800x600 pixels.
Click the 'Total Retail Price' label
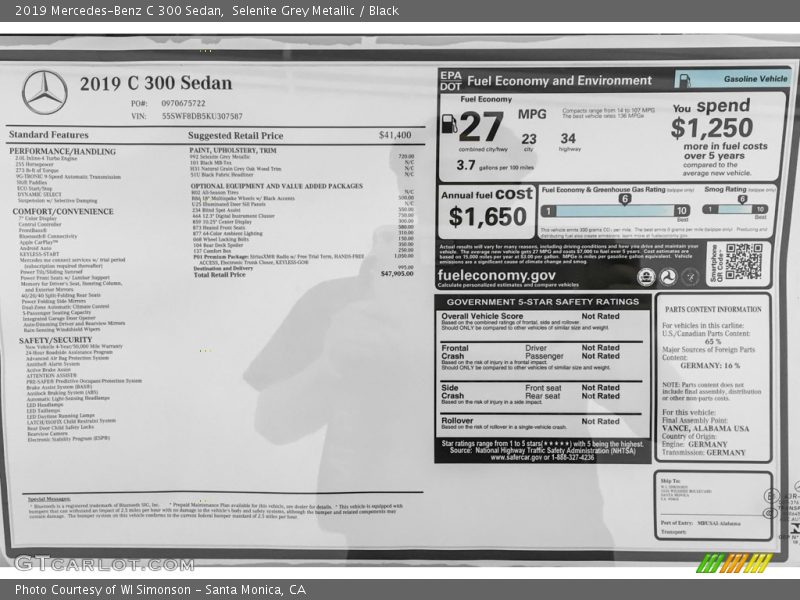tap(219, 274)
